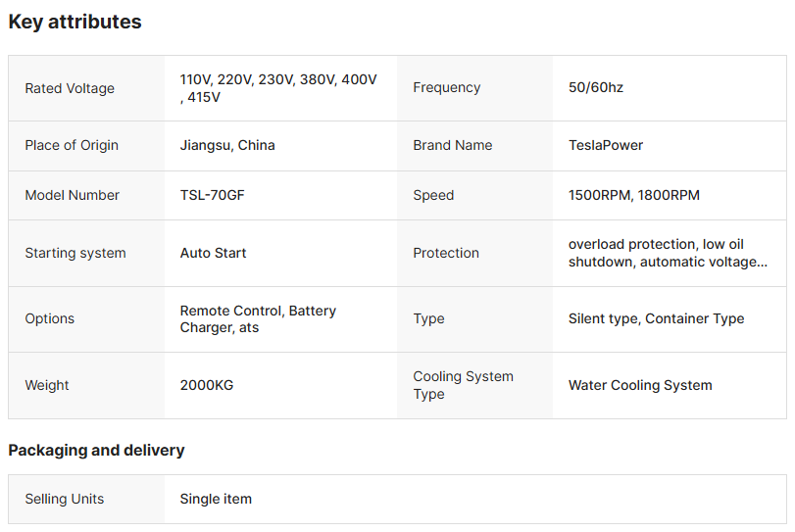The width and height of the screenshot is (795, 532).
Task: Click the Single item value
Action: tap(216, 499)
